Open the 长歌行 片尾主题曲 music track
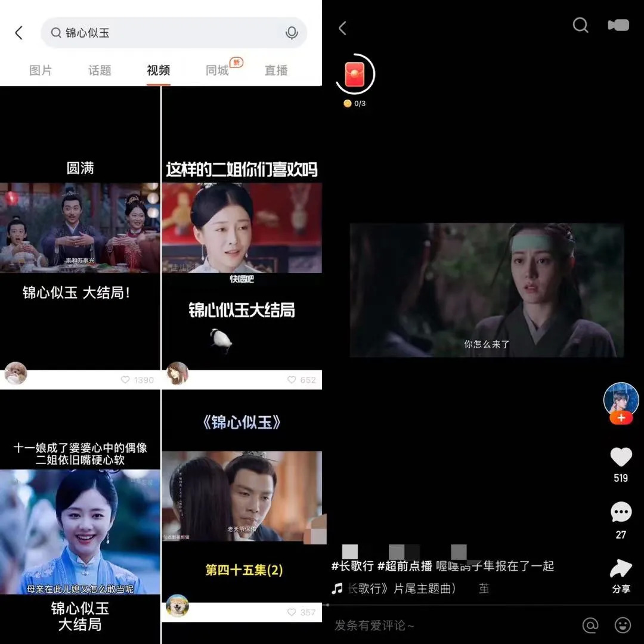 (x=402, y=589)
